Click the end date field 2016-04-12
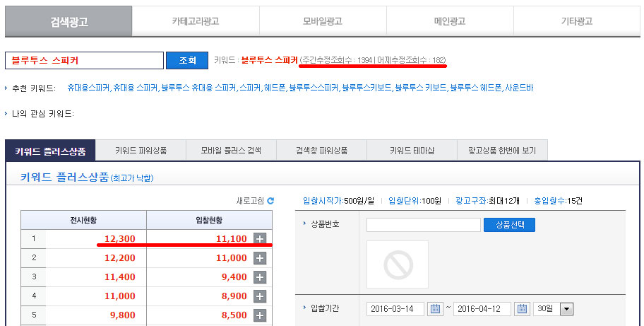 click(x=482, y=309)
